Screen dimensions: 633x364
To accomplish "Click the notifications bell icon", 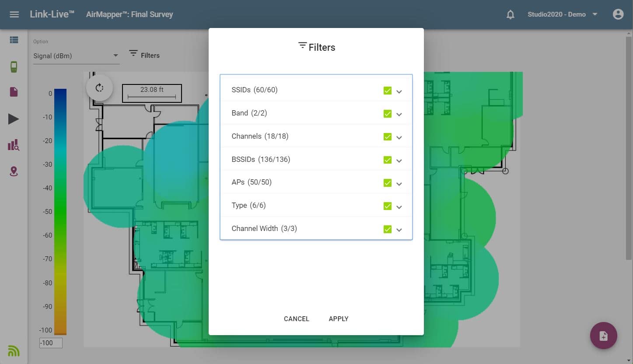I will tap(510, 14).
